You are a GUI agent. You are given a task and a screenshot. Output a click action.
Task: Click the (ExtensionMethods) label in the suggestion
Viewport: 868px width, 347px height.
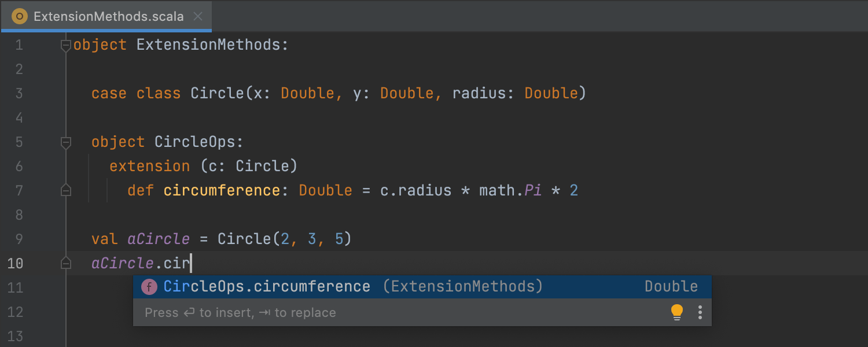click(463, 286)
